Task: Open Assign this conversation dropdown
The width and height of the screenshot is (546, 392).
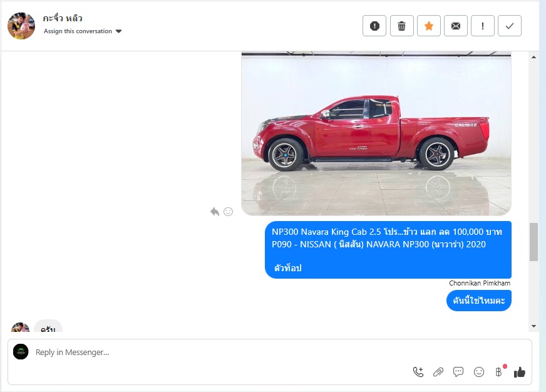Action: pyautogui.click(x=83, y=31)
